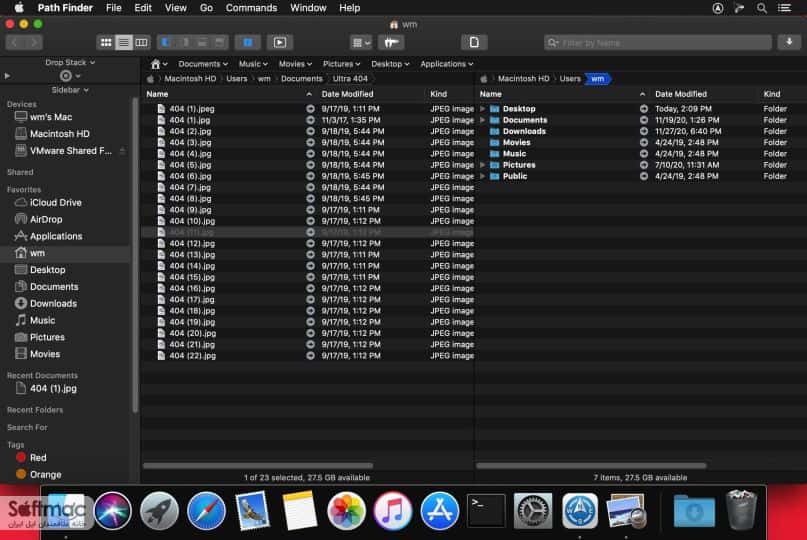Image resolution: width=807 pixels, height=540 pixels.
Task: Expand the Pictures folder in right pane
Action: [483, 165]
